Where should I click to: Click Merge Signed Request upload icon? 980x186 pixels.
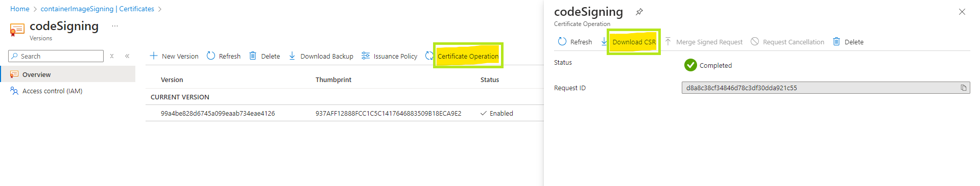[668, 41]
